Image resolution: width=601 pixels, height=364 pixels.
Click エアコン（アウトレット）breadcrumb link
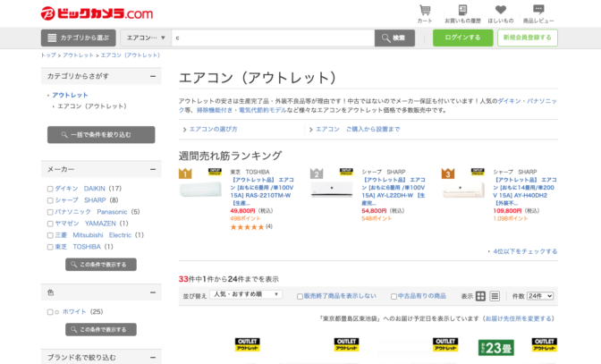click(x=131, y=55)
